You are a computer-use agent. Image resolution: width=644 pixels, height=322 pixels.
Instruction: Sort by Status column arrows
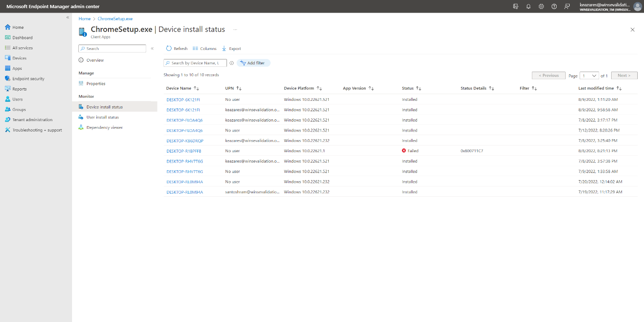click(x=418, y=88)
